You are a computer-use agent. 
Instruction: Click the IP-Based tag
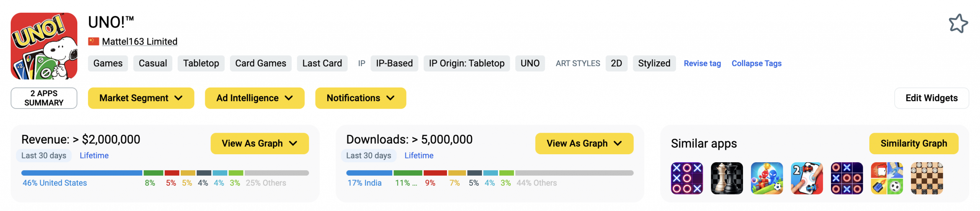coord(394,63)
